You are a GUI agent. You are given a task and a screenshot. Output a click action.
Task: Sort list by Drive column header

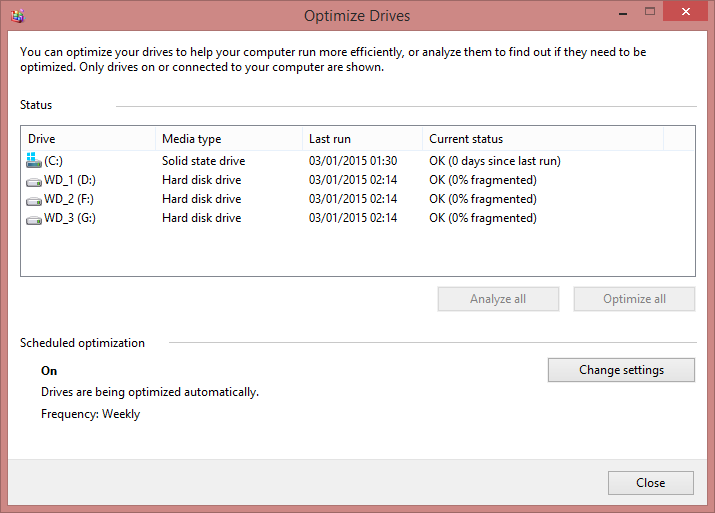[x=88, y=139]
